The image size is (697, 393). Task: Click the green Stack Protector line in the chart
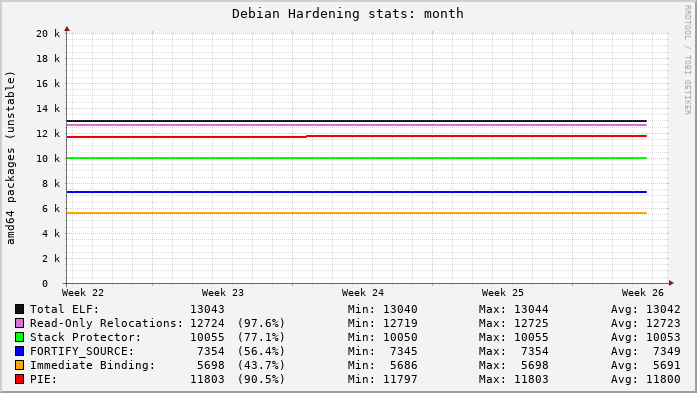[x=357, y=158]
